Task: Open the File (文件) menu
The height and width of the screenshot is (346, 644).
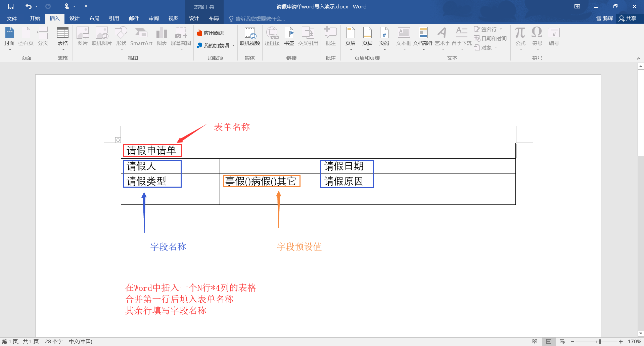Action: click(12, 18)
